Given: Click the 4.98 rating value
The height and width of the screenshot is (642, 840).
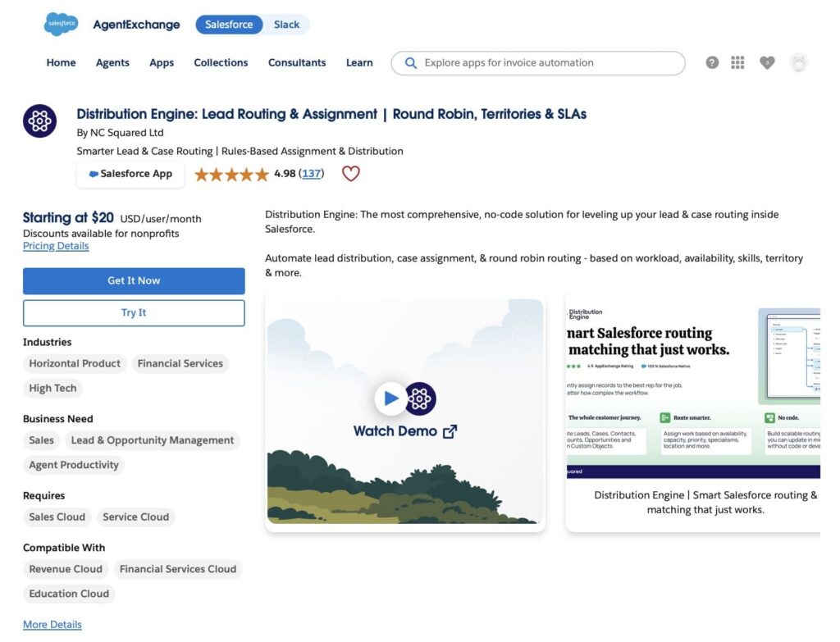Looking at the screenshot, I should coord(285,174).
